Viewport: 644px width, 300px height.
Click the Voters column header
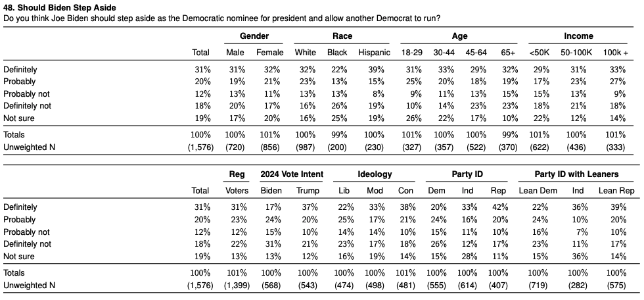click(x=238, y=191)
